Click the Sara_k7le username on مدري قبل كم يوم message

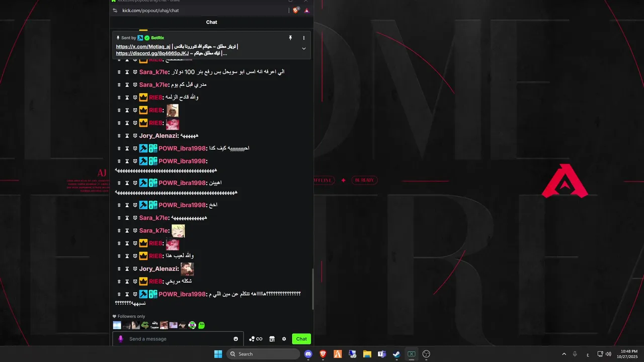[153, 84]
